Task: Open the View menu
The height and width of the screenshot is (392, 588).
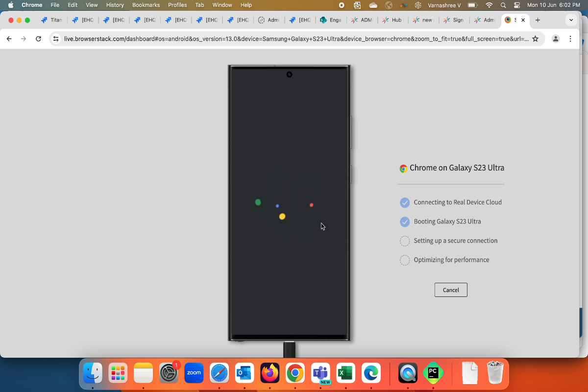Action: pos(92,5)
